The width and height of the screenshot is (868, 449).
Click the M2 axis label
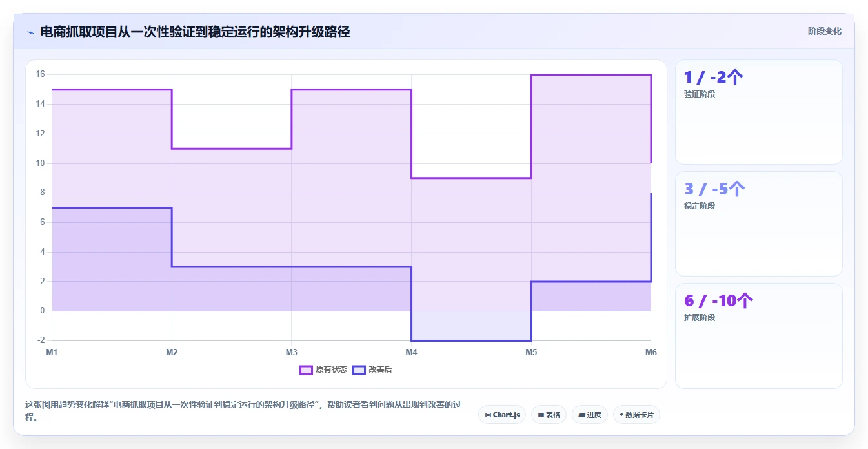172,352
